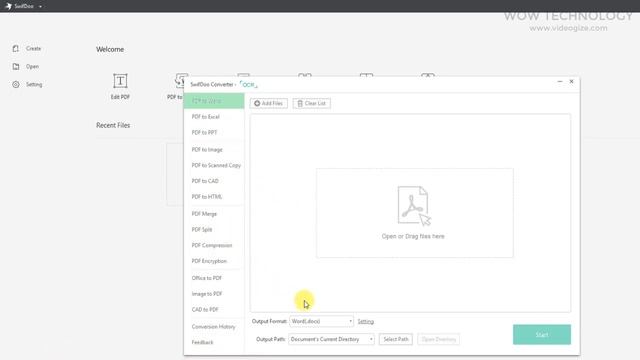Click the green Start button
The width and height of the screenshot is (640, 360).
[542, 335]
